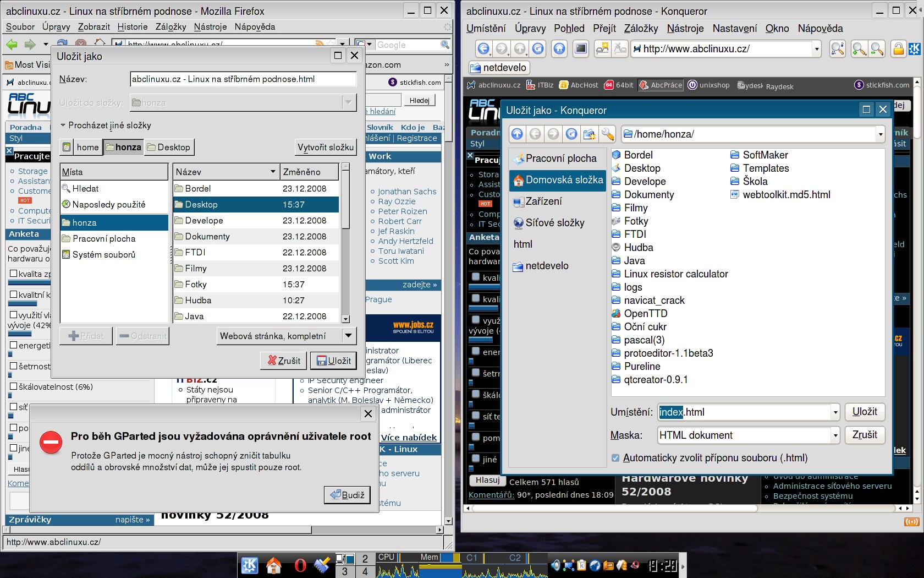Click the zoom in magnifier icon in Konqueror
The height and width of the screenshot is (578, 924).
[x=859, y=49]
